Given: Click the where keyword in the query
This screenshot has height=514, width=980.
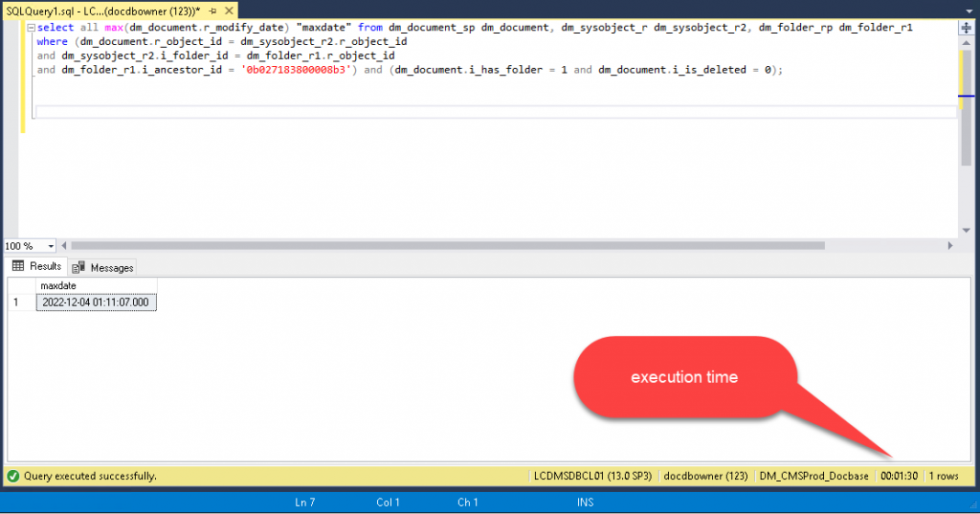Looking at the screenshot, I should click(x=52, y=41).
